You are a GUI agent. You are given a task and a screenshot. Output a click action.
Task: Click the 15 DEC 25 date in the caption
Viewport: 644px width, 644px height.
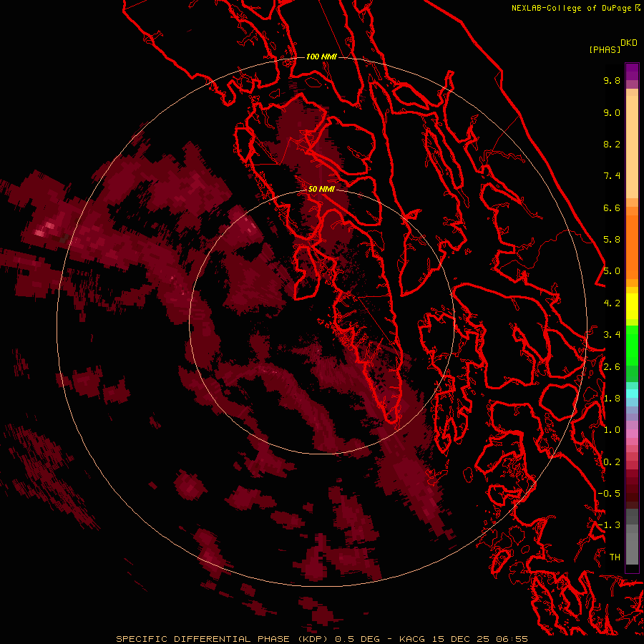click(460, 639)
